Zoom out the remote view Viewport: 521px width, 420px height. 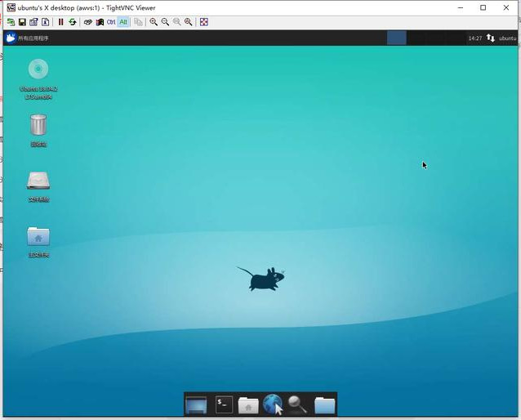165,22
